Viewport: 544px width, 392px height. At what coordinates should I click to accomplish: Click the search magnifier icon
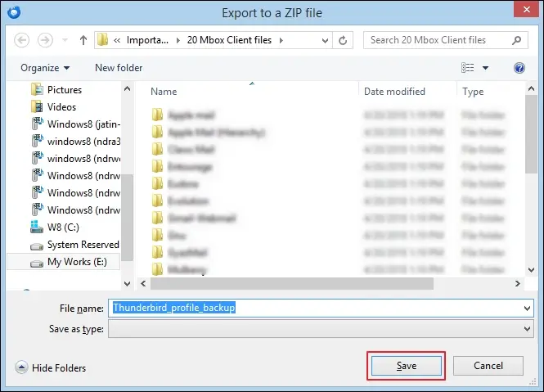[516, 40]
